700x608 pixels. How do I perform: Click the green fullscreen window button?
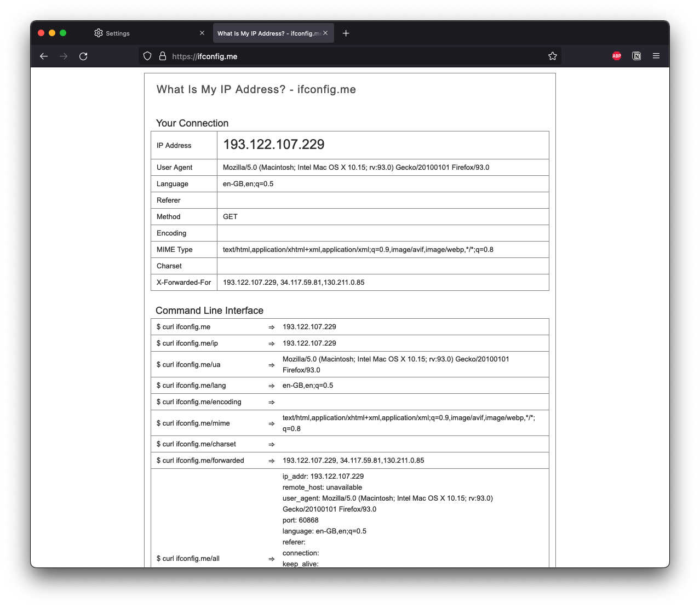(x=63, y=33)
